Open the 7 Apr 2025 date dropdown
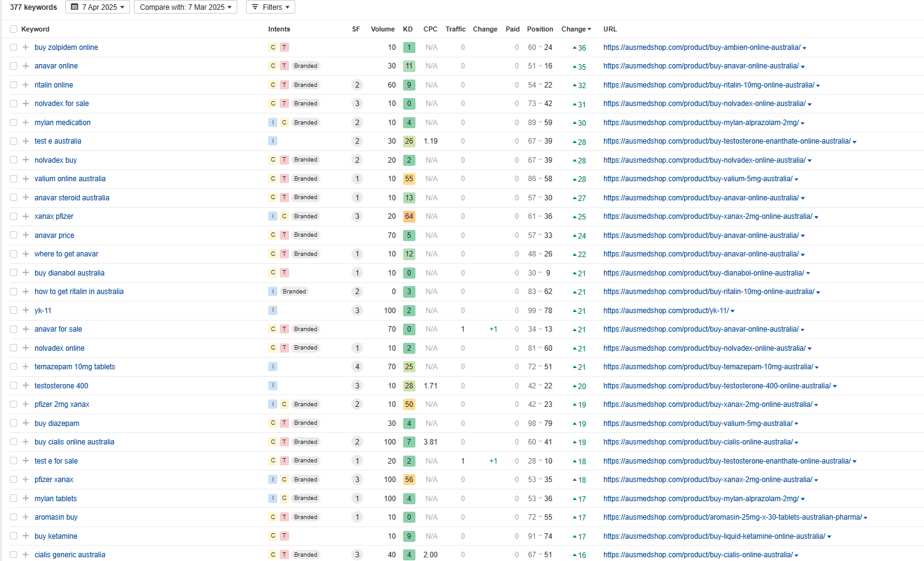The height and width of the screenshot is (561, 924). [97, 7]
